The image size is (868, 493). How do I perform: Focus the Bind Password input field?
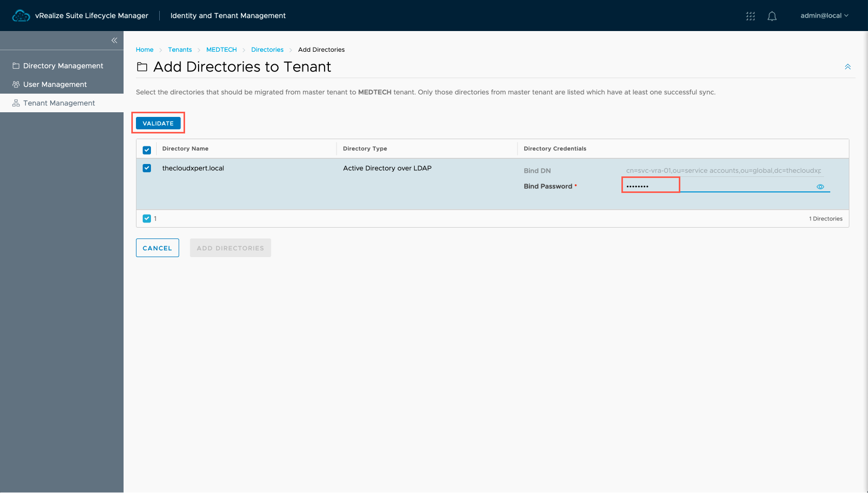[x=719, y=186]
